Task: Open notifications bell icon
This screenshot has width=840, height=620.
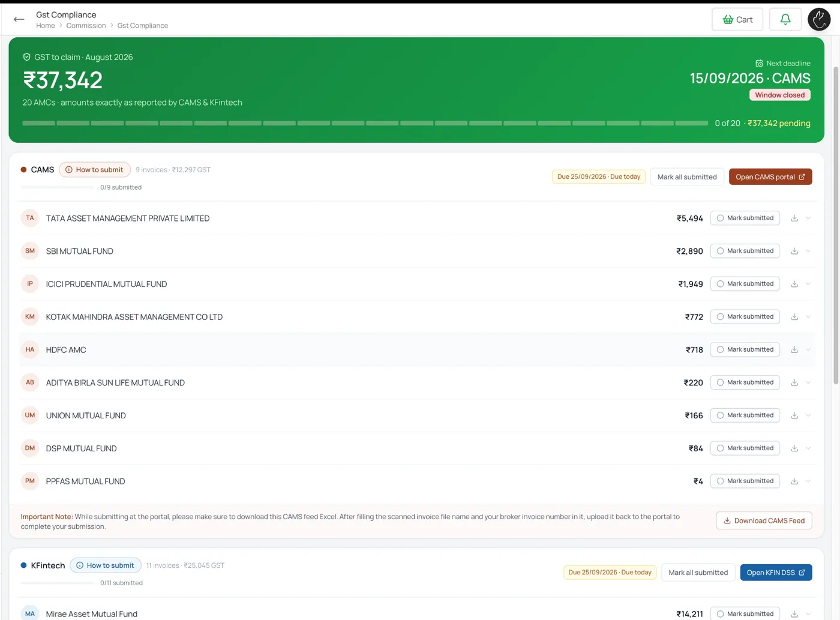Action: 785,19
